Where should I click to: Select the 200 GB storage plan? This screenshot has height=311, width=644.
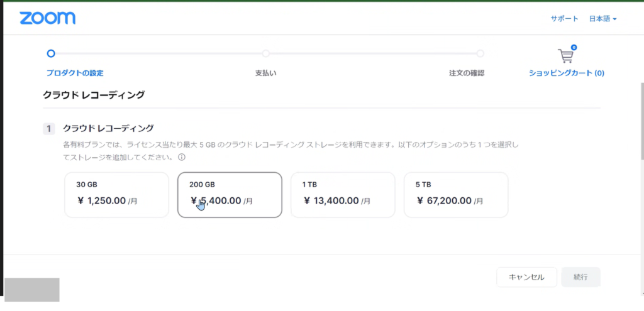pos(230,195)
